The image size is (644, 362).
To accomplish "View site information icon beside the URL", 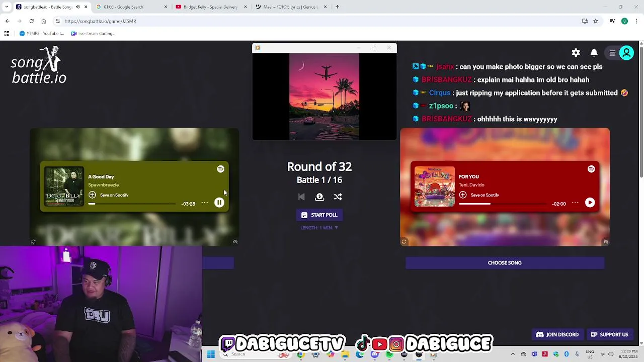I will click(58, 21).
